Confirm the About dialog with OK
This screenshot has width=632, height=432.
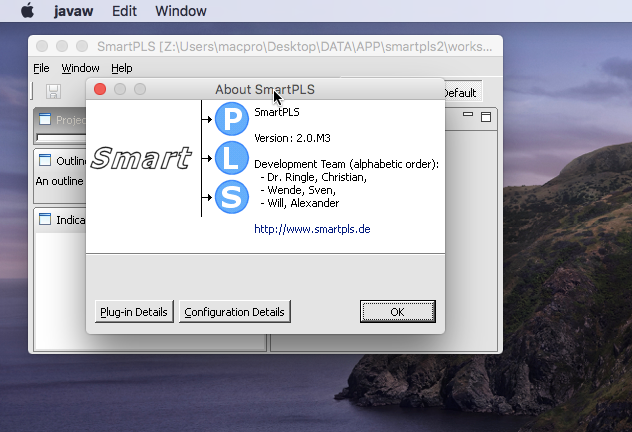click(x=397, y=312)
